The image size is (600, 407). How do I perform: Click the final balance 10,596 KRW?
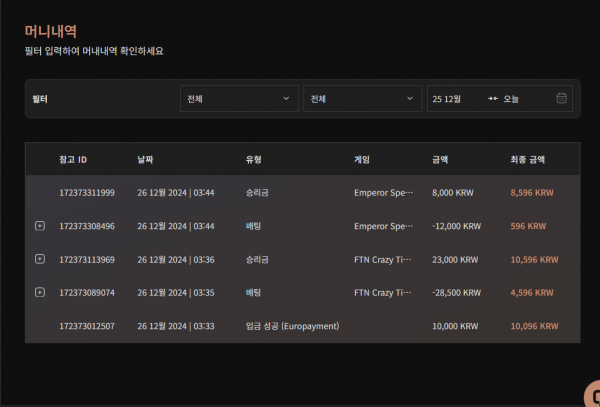[x=532, y=259]
